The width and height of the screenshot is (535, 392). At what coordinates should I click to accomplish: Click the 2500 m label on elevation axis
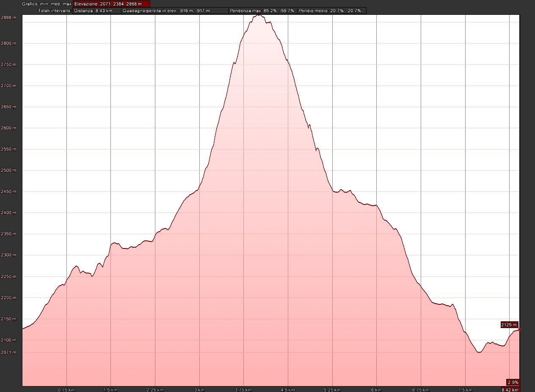point(8,171)
